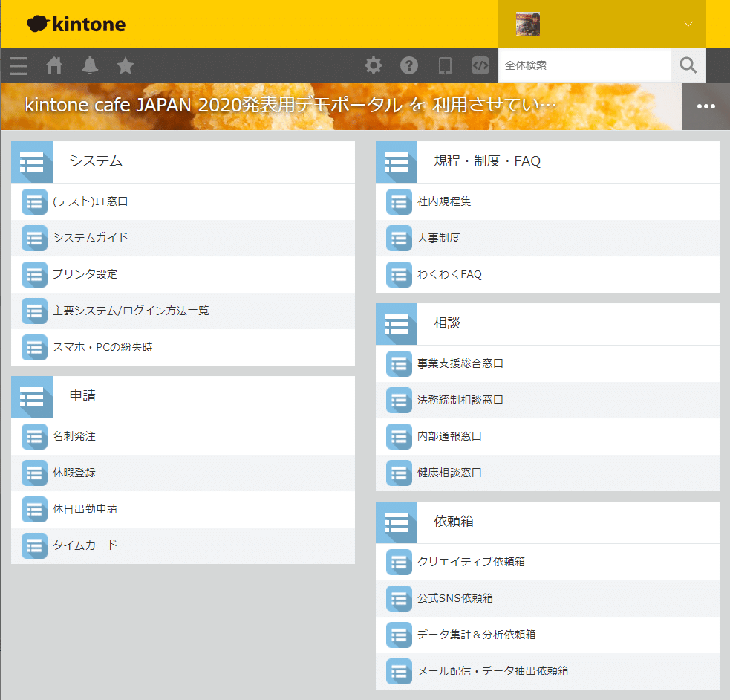Viewport: 730px width, 700px height.
Task: Open the 内部通報窓口 app link
Action: [x=449, y=436]
